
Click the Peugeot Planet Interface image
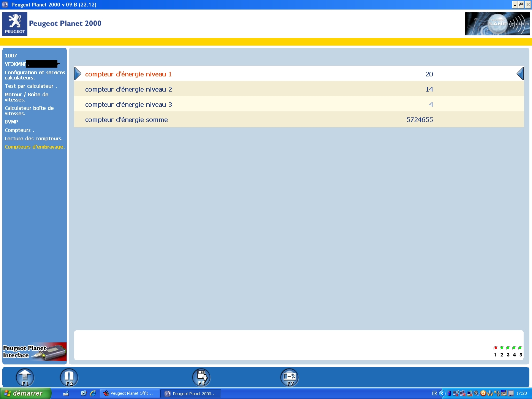35,351
